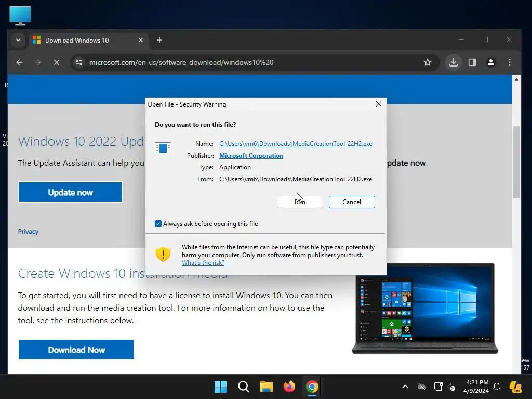
Task: Show hidden system tray icons chevron
Action: tap(405, 387)
